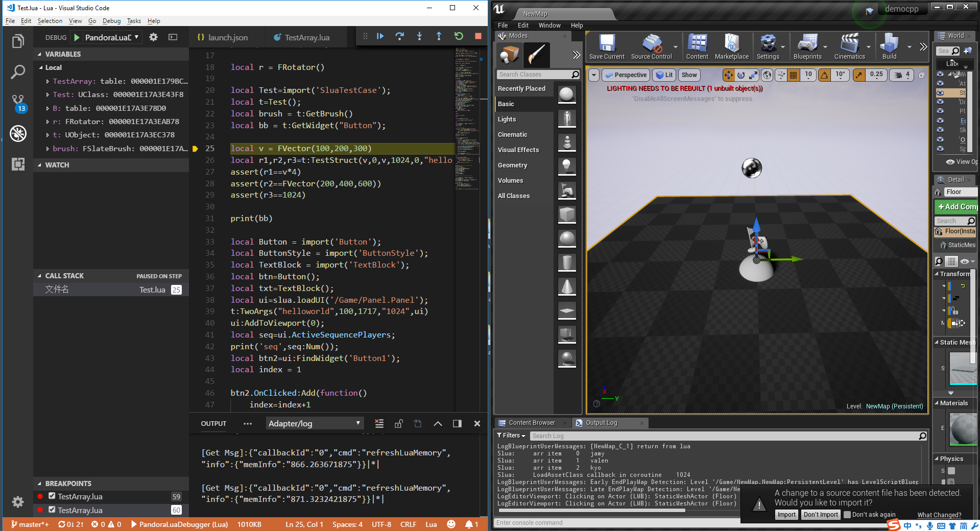980x531 pixels.
Task: Toggle TestArray.lua line 60 breakpoint
Action: tap(52, 510)
